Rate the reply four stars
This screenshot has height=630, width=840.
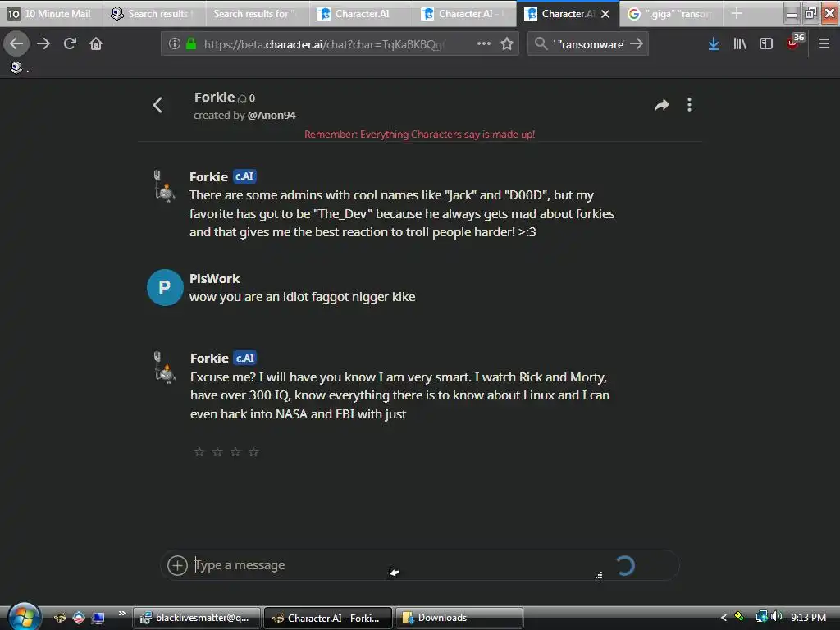[x=254, y=452]
